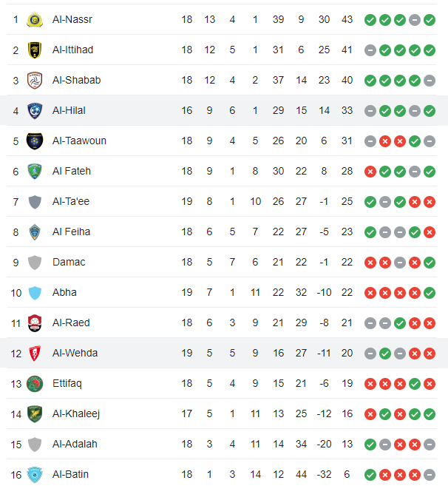Click Al-Nassr's first green win form indicator
448x500 pixels.
coord(370,20)
